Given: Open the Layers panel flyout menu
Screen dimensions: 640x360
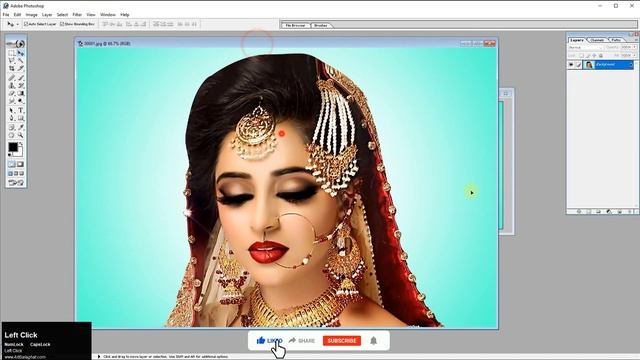Looking at the screenshot, I should click(636, 40).
